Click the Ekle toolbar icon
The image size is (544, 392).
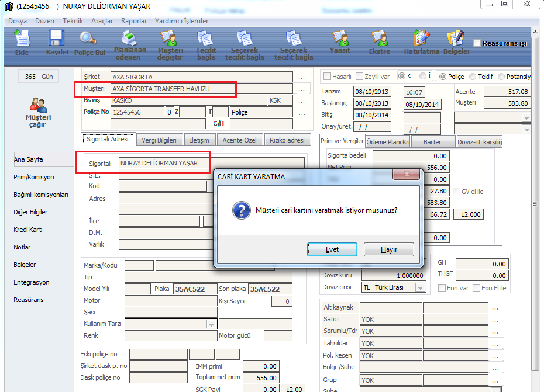click(21, 40)
